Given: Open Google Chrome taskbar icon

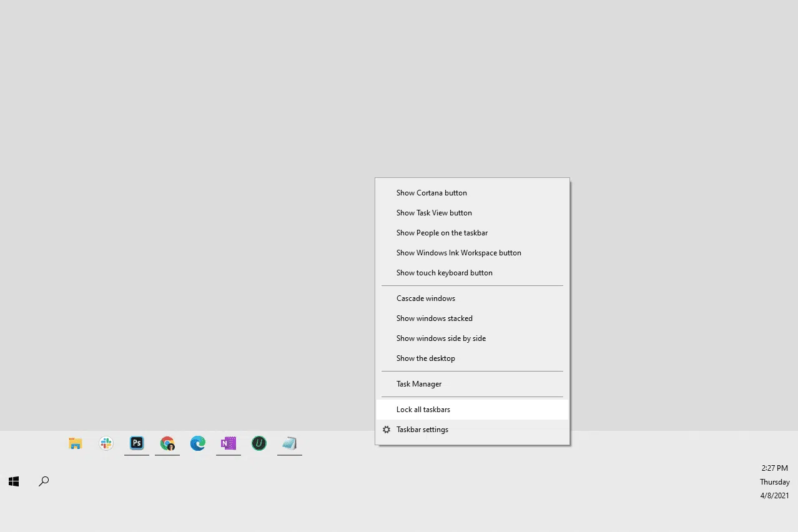Looking at the screenshot, I should pyautogui.click(x=167, y=444).
